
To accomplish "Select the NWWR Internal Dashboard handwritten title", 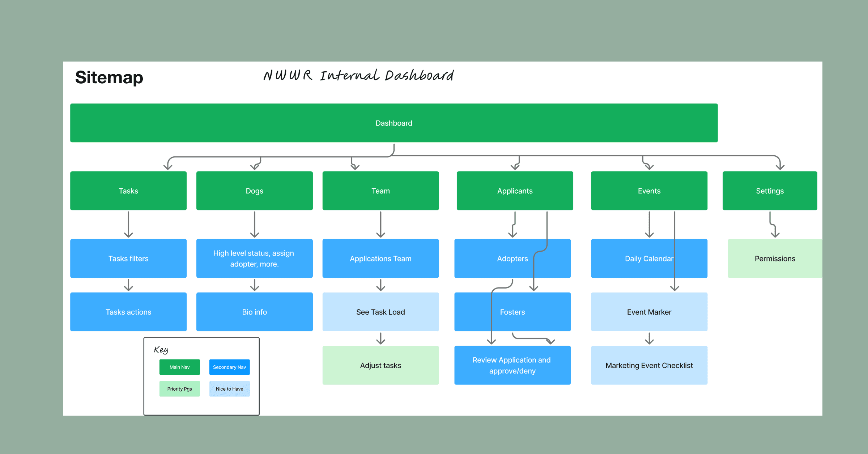I will pos(358,75).
